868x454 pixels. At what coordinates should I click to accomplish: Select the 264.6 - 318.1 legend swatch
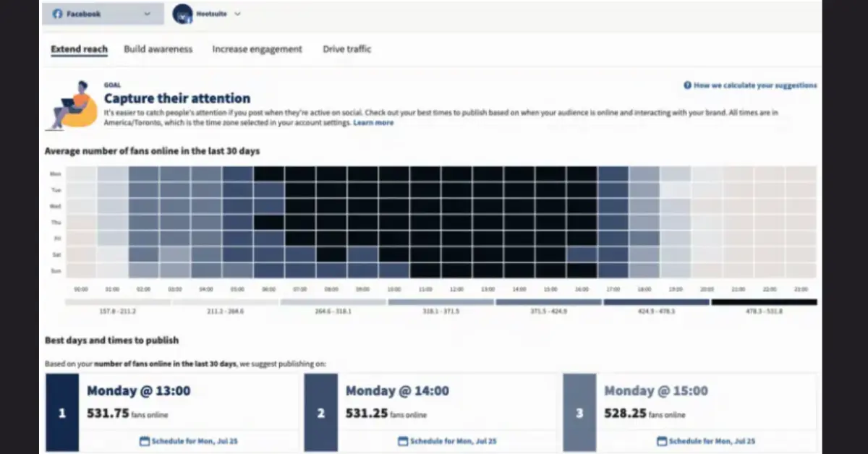[333, 302]
